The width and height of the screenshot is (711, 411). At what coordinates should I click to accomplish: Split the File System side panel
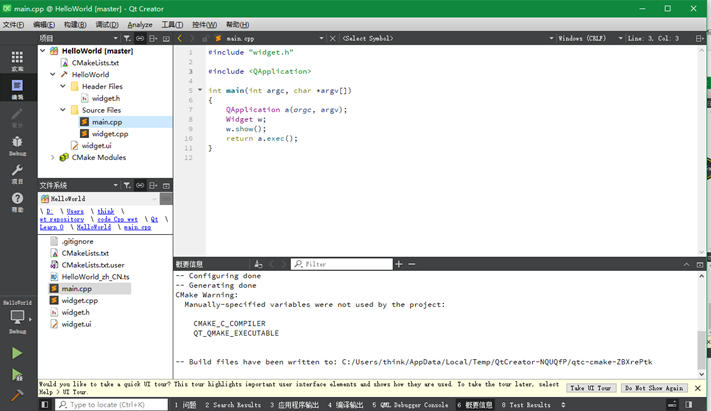153,185
